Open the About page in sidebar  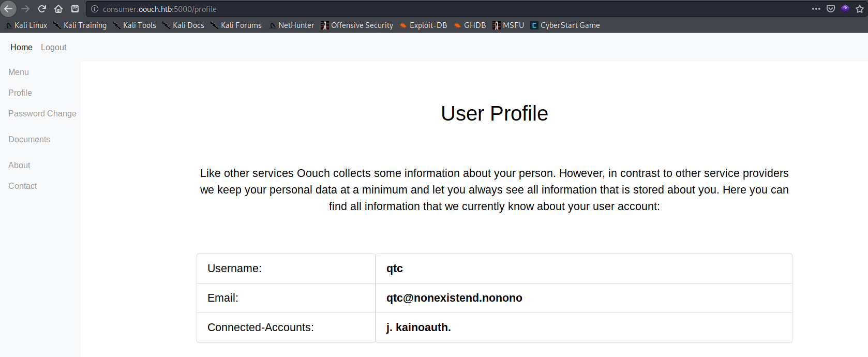19,165
